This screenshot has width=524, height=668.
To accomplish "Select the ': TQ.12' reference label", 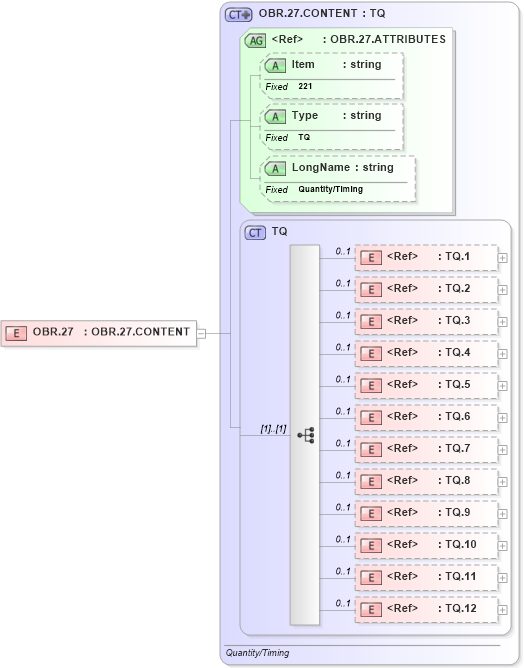I will [x=457, y=608].
